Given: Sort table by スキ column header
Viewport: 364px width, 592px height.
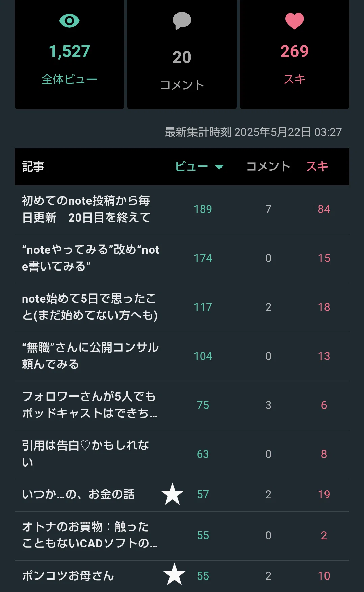Looking at the screenshot, I should click(x=317, y=166).
